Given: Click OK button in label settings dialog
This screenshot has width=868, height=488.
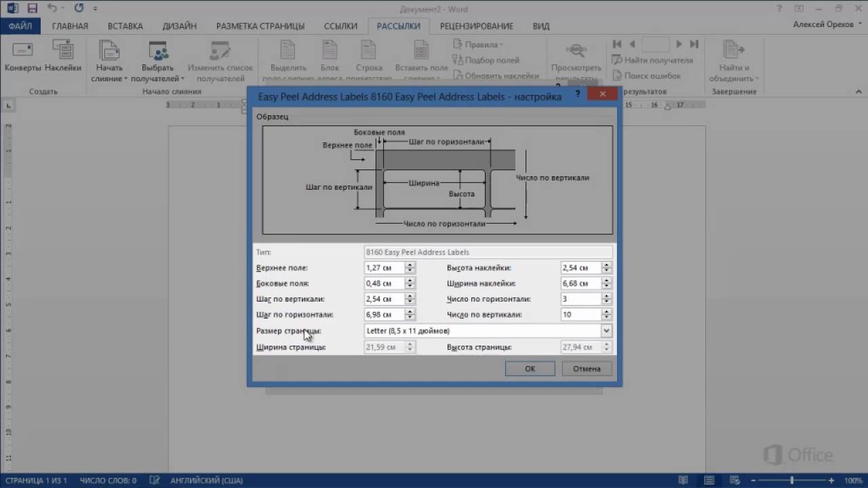Looking at the screenshot, I should (x=530, y=369).
